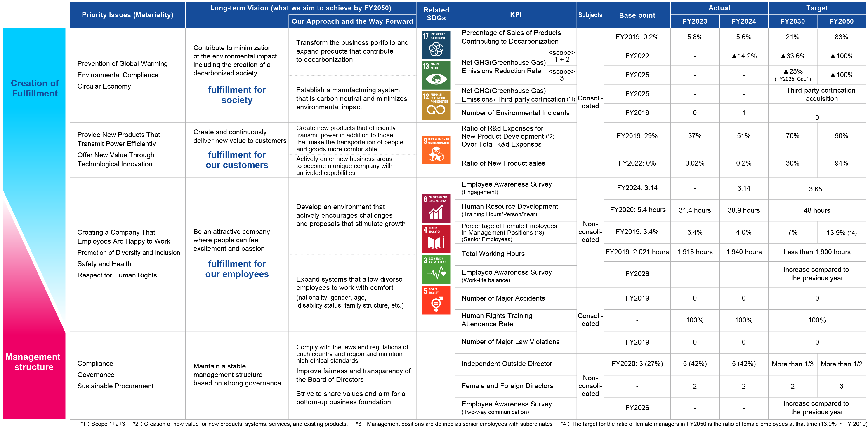The width and height of the screenshot is (868, 429).
Task: Click the 'Subjects' column header
Action: pyautogui.click(x=590, y=15)
